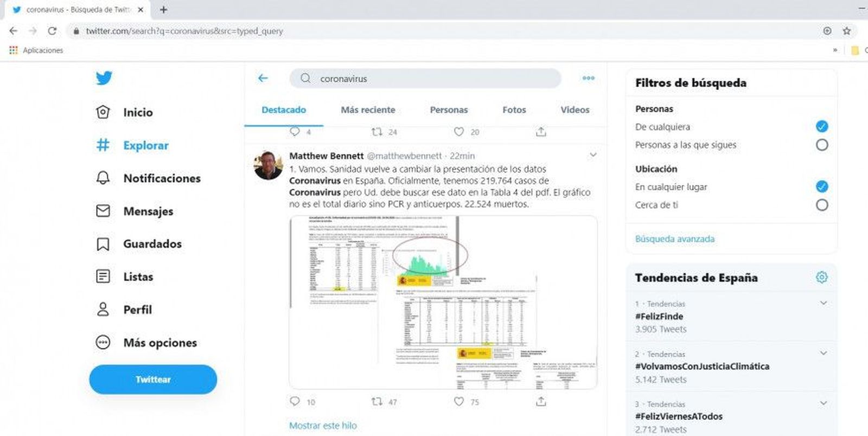
Task: Select Cerca de ti location filter
Action: [x=822, y=205]
